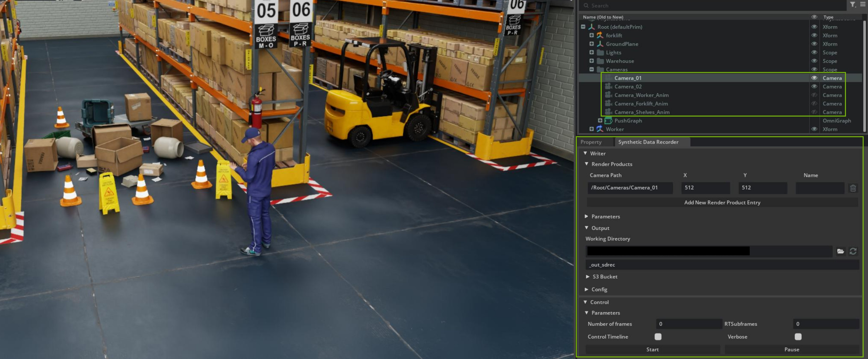
Task: Enable the Control Timeline checkbox
Action: coord(658,336)
